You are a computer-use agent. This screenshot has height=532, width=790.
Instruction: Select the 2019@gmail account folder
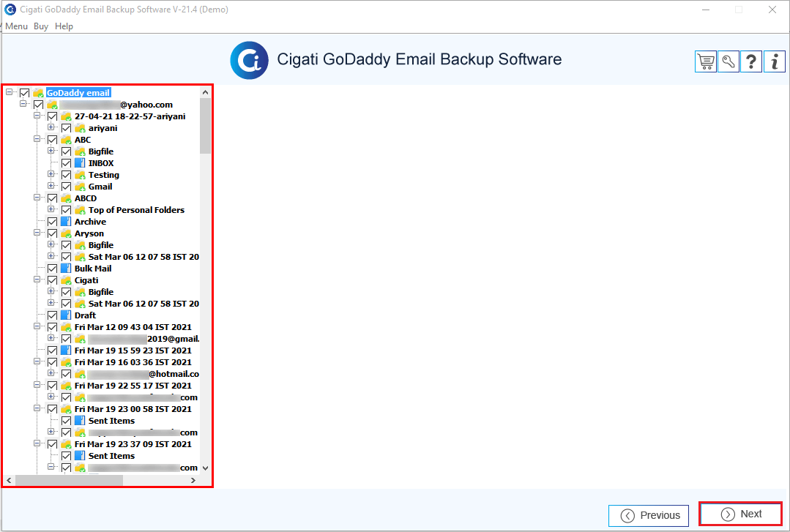pyautogui.click(x=144, y=339)
